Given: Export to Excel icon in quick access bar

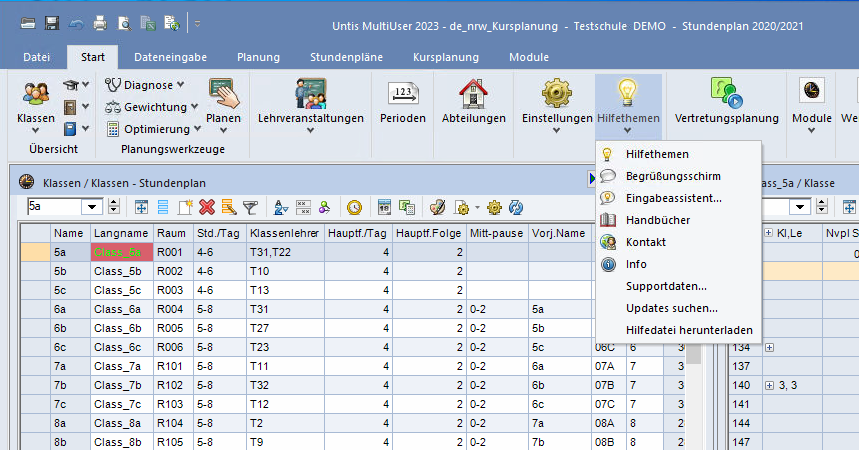Looking at the screenshot, I should (x=148, y=23).
